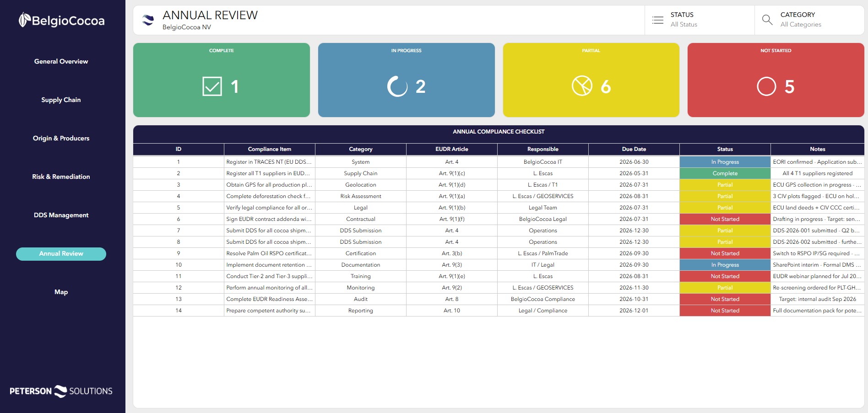The height and width of the screenshot is (413, 868).
Task: Select the In Progress status cell of row 1
Action: [x=725, y=162]
